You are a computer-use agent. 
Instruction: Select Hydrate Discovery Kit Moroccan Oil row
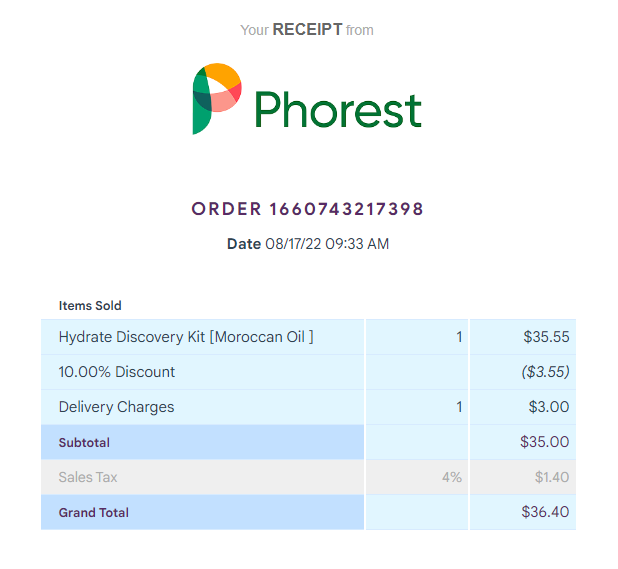[308, 337]
